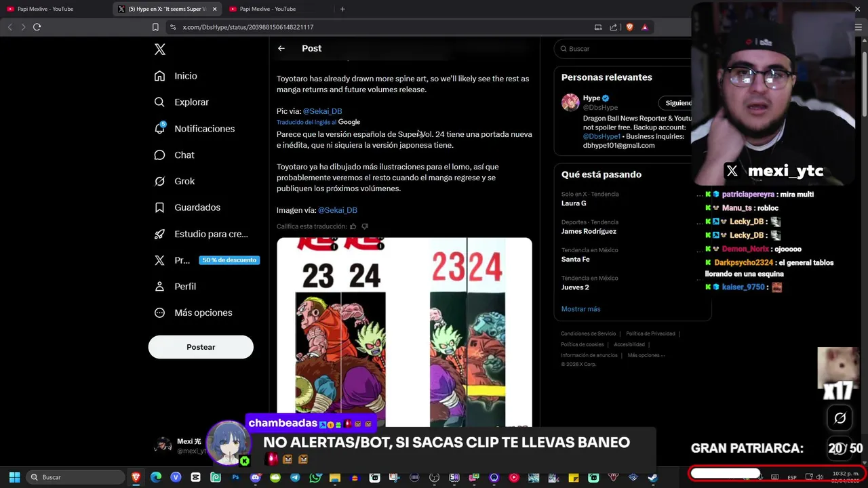868x488 pixels.
Task: Open a new browser tab
Action: click(342, 9)
